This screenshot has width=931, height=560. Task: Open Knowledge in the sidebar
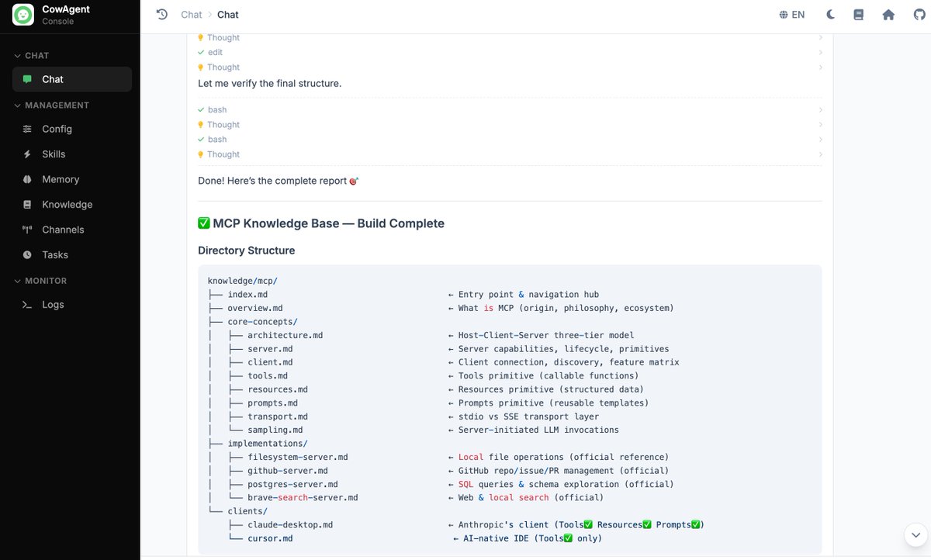(x=72, y=205)
